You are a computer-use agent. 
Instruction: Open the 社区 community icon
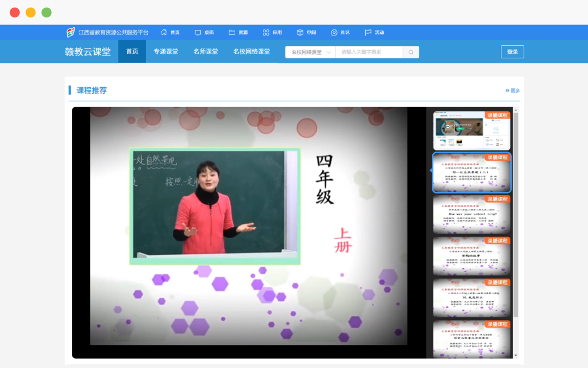334,32
